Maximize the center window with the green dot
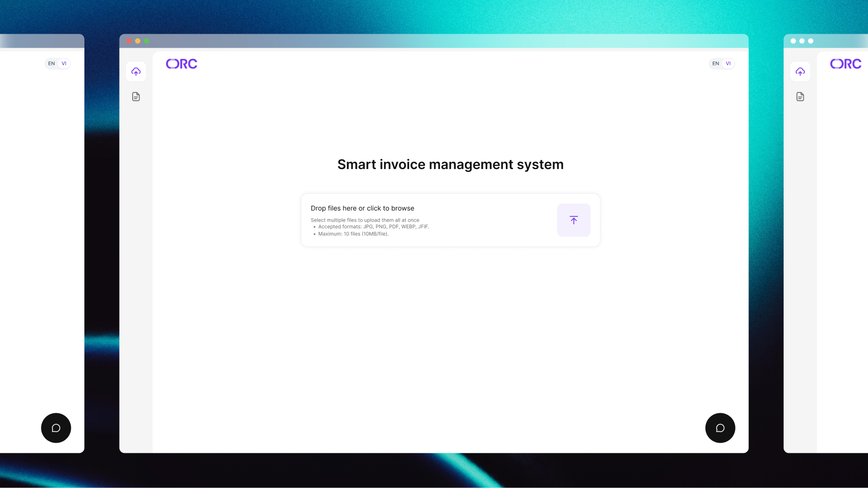The height and width of the screenshot is (488, 868). (147, 41)
